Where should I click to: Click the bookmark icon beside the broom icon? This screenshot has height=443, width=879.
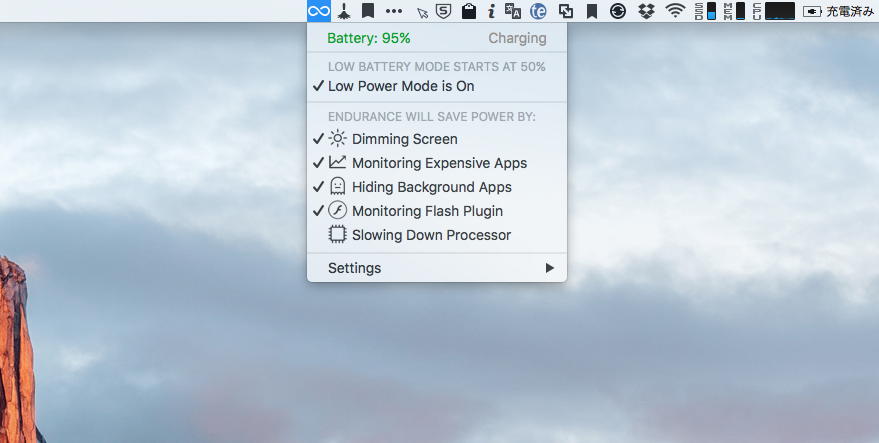368,11
